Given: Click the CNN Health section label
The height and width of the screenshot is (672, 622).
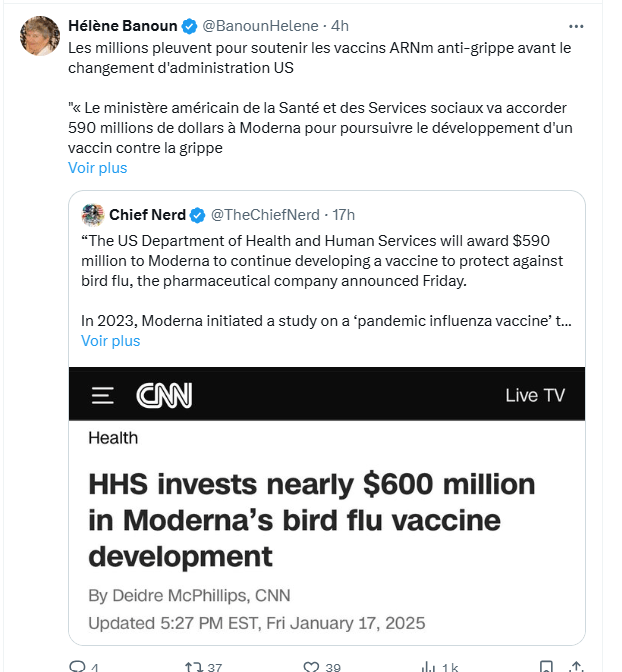Looking at the screenshot, I should tap(113, 438).
